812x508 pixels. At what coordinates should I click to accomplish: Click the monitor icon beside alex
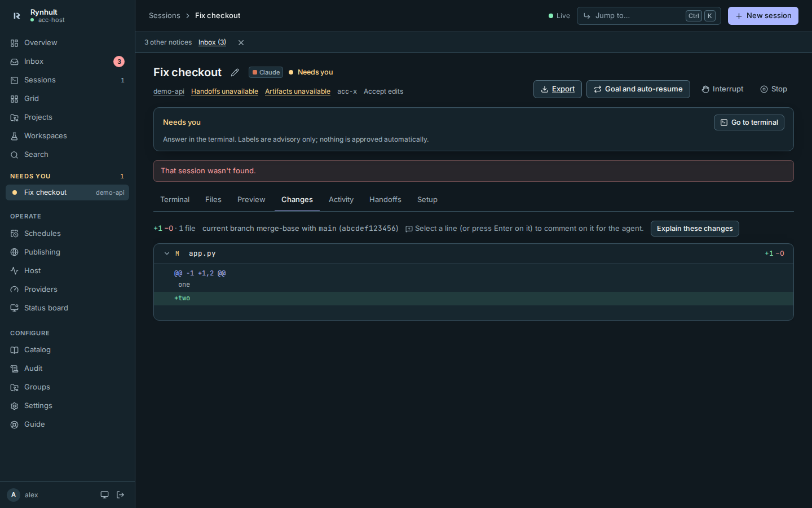coord(104,495)
